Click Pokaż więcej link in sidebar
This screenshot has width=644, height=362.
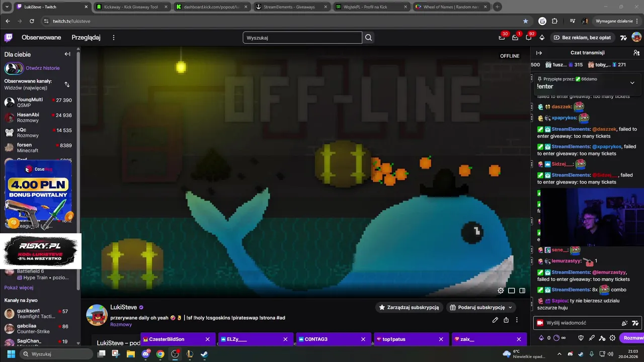click(x=19, y=288)
